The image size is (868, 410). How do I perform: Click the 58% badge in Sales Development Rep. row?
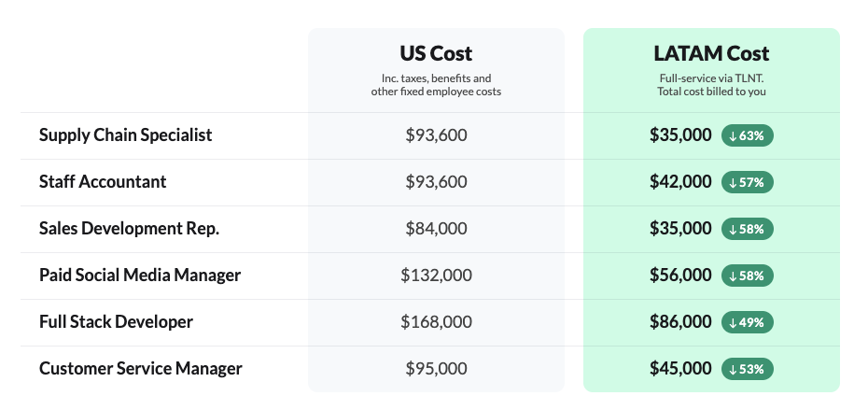748,229
